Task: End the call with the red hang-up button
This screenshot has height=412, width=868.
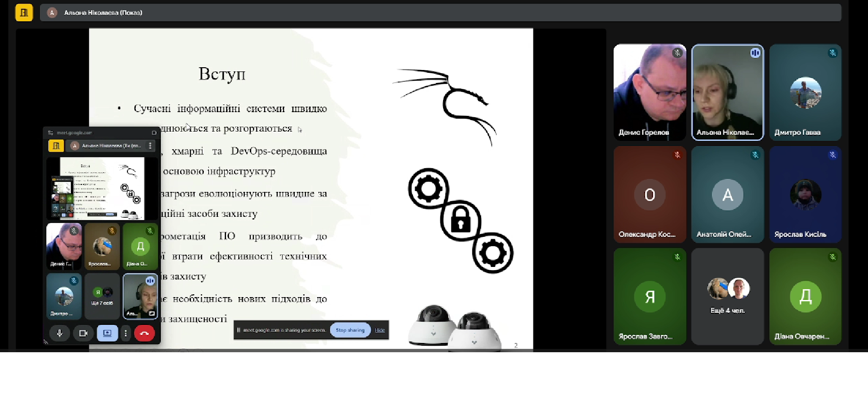Action: tap(144, 333)
